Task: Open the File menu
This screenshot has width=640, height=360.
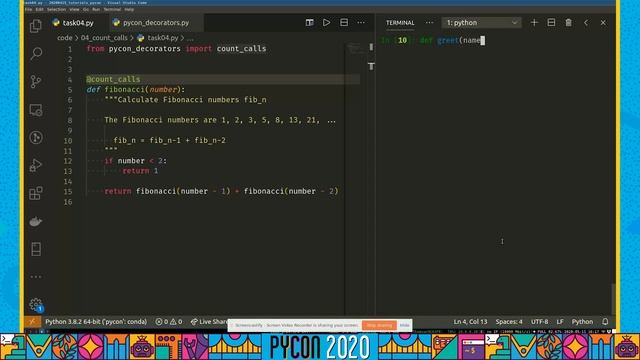Action: [28, 9]
